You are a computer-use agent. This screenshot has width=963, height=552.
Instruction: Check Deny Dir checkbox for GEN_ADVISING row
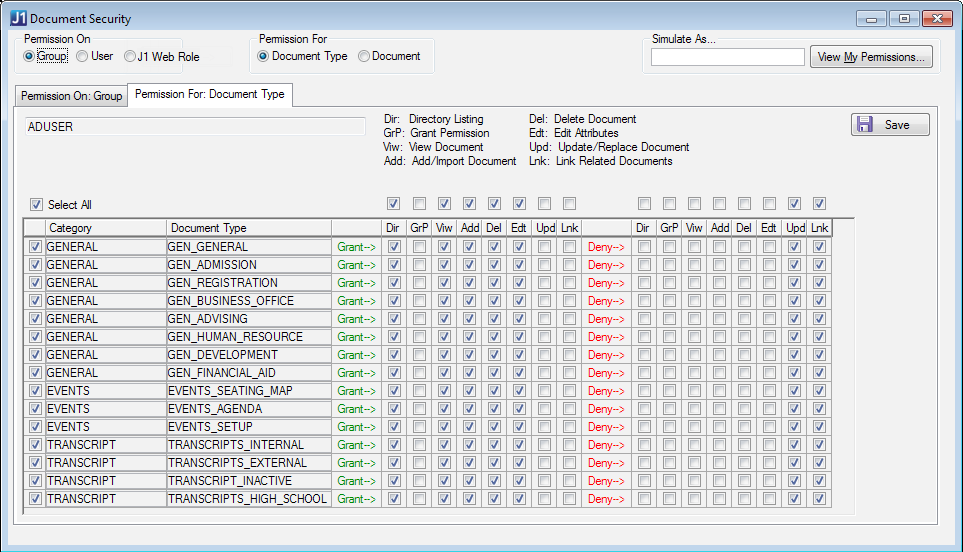[645, 319]
